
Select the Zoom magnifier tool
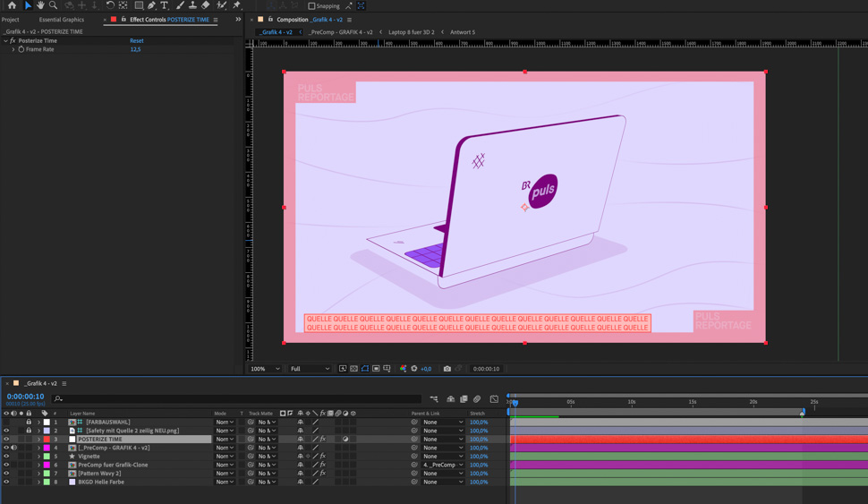click(x=53, y=5)
